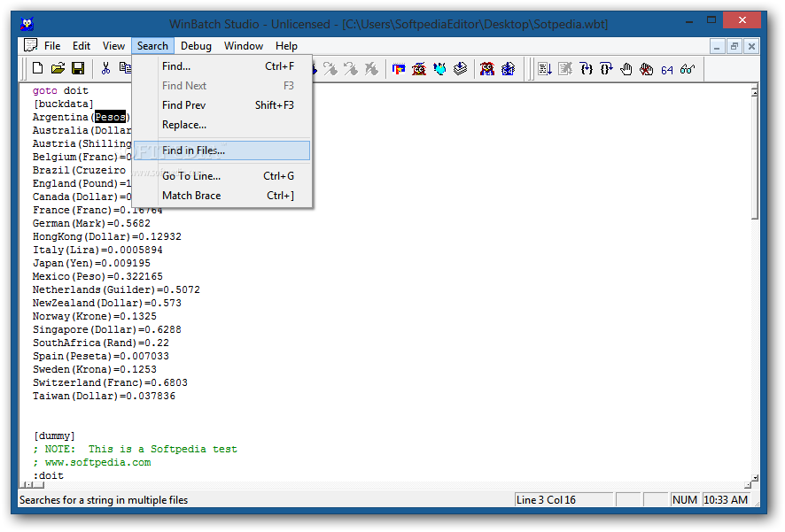Select Match Brace in Search menu
Image resolution: width=785 pixels, height=532 pixels.
[222, 196]
